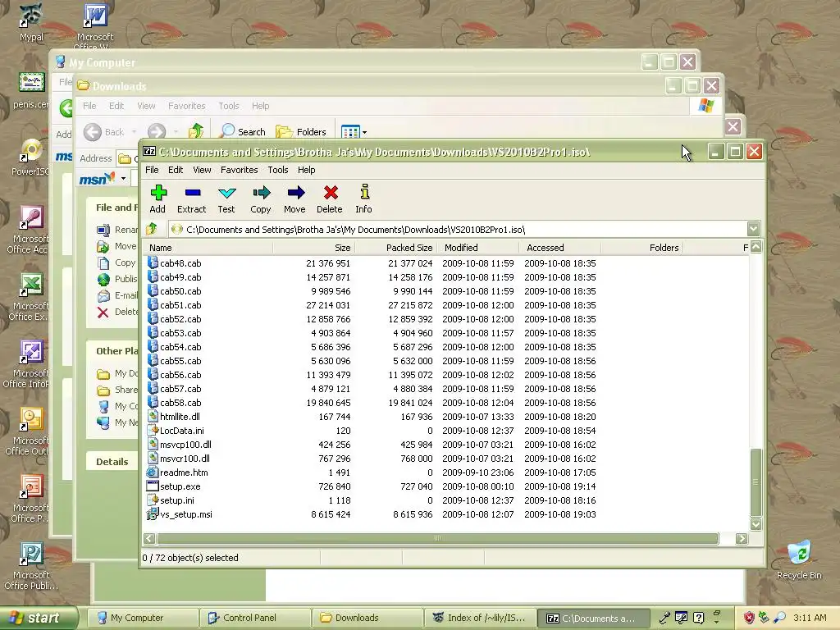The height and width of the screenshot is (630, 840).
Task: Open the Microsoft Office InfoPath desktop icon
Action: (x=30, y=353)
